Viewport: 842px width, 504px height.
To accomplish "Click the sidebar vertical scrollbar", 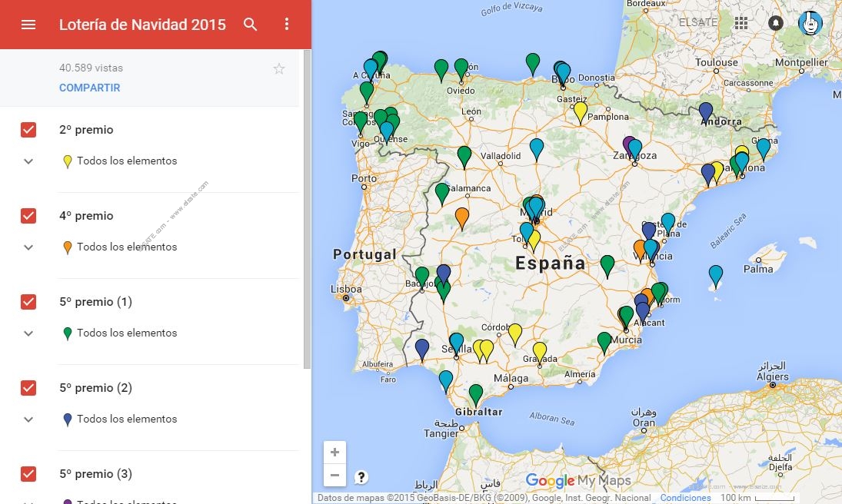I will (307, 209).
